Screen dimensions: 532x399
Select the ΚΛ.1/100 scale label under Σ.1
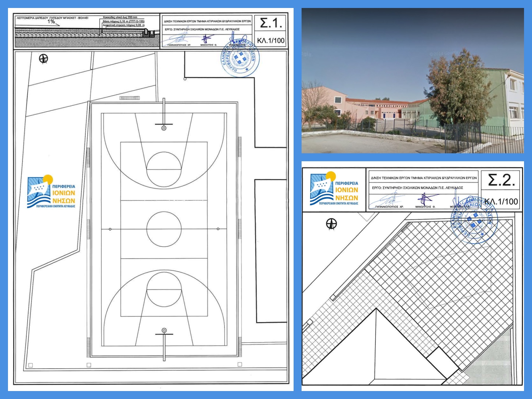(x=271, y=41)
